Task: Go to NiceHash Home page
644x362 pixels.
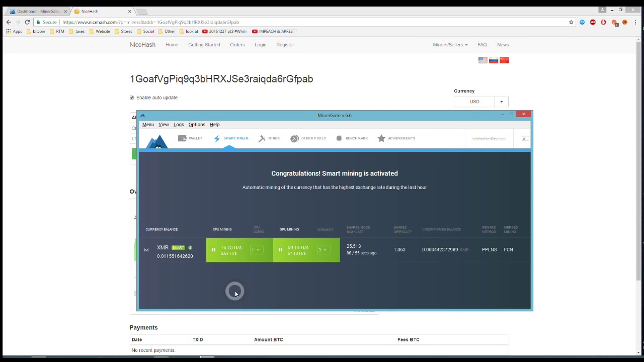Action: (172, 45)
